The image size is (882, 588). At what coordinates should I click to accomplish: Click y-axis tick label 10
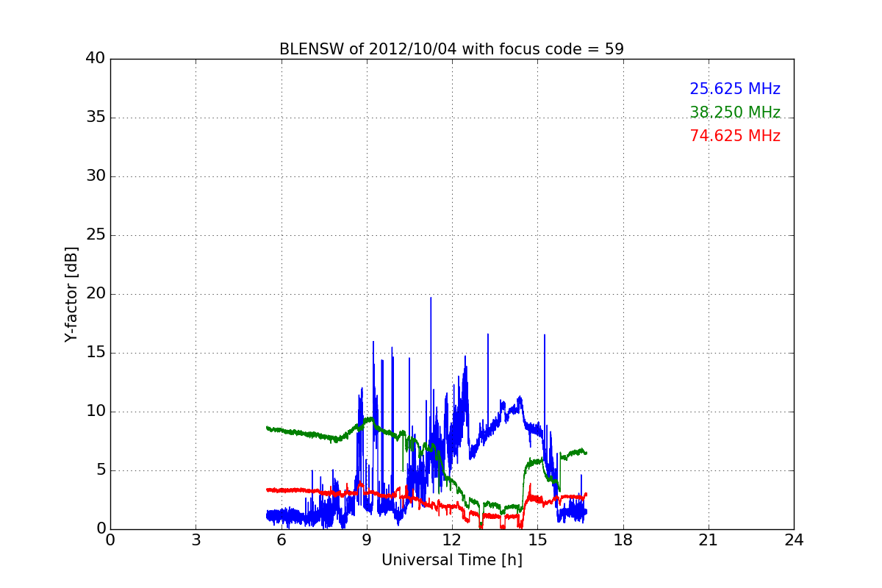point(96,412)
